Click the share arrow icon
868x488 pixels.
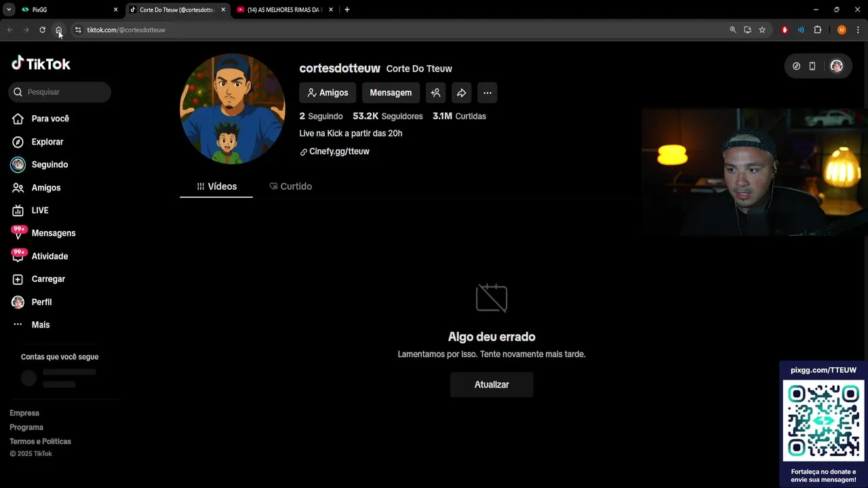click(x=461, y=93)
